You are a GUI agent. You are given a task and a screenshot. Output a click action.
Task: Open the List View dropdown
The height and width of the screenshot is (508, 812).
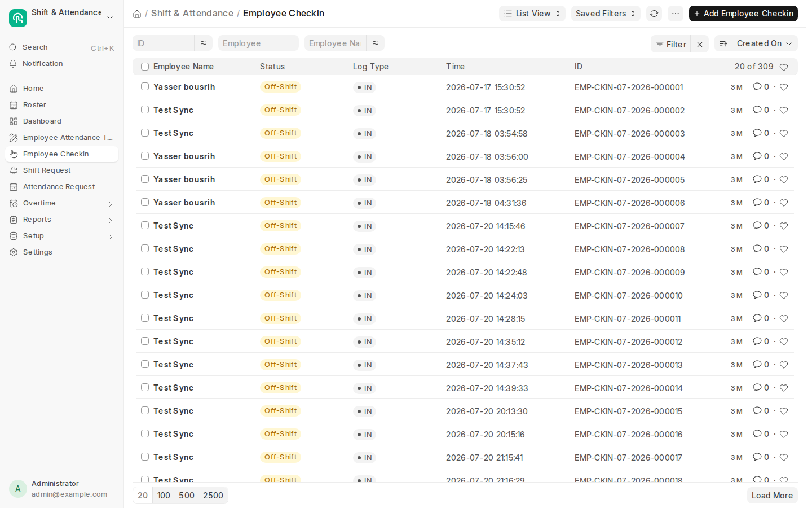532,14
